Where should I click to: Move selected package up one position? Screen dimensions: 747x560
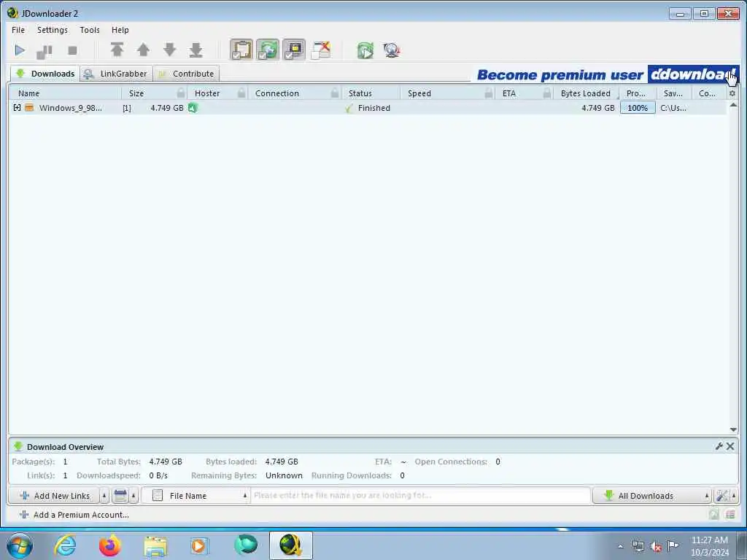point(144,50)
